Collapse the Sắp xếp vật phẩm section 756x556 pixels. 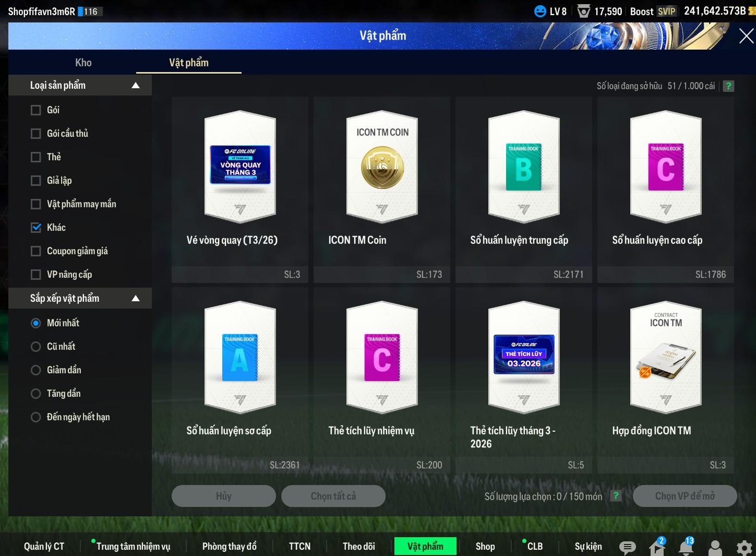click(x=136, y=299)
